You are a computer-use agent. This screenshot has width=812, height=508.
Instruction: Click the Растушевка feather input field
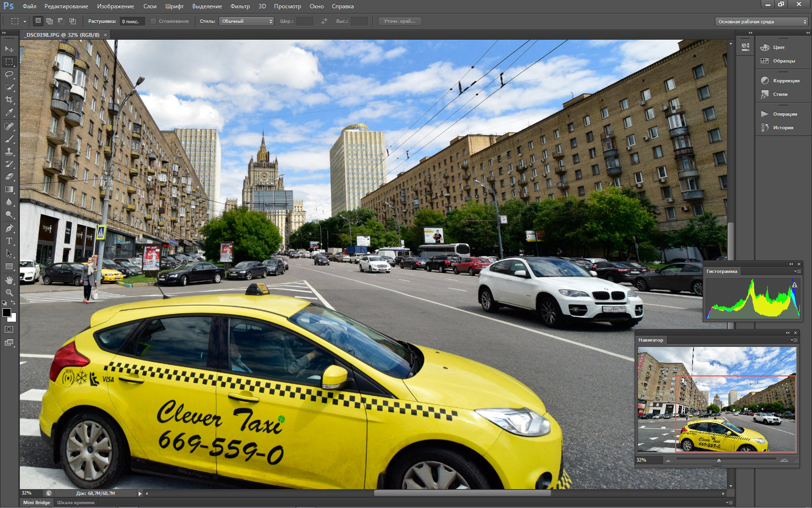tap(132, 21)
